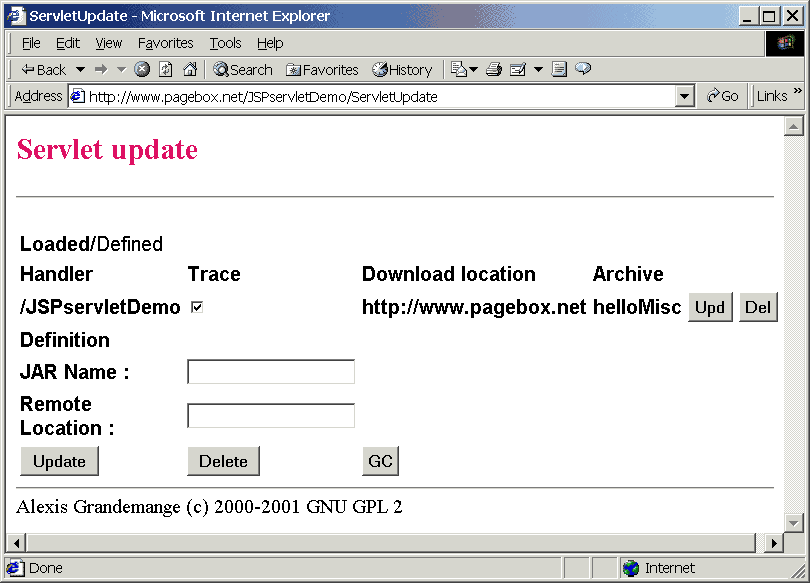The height and width of the screenshot is (583, 810).
Task: Click the /JSPservletDemo handler text
Action: (x=100, y=307)
